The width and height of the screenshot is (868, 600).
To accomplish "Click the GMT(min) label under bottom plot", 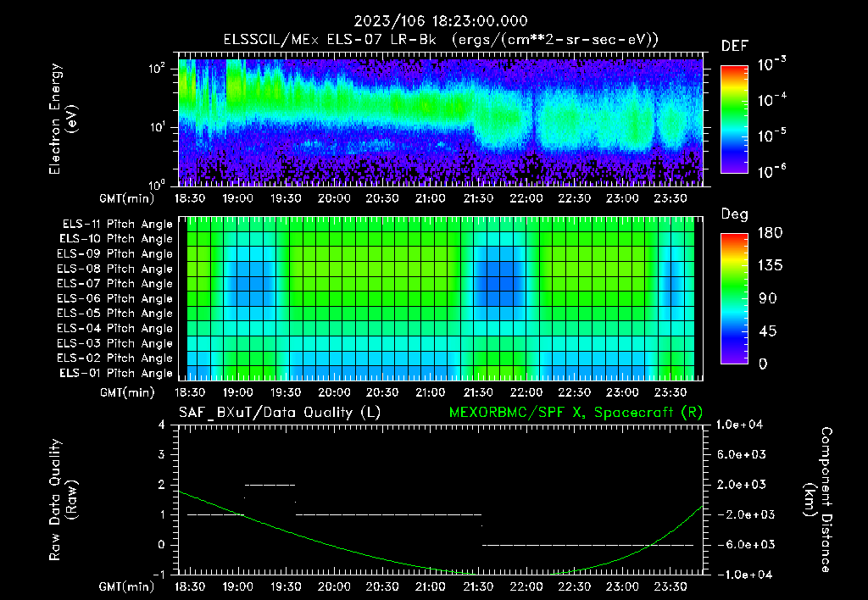I will (127, 586).
